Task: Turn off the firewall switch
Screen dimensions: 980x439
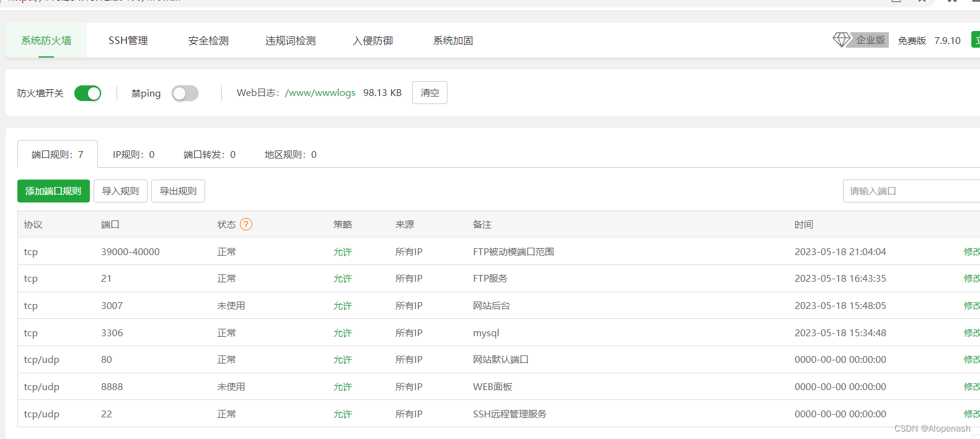Action: click(x=87, y=93)
